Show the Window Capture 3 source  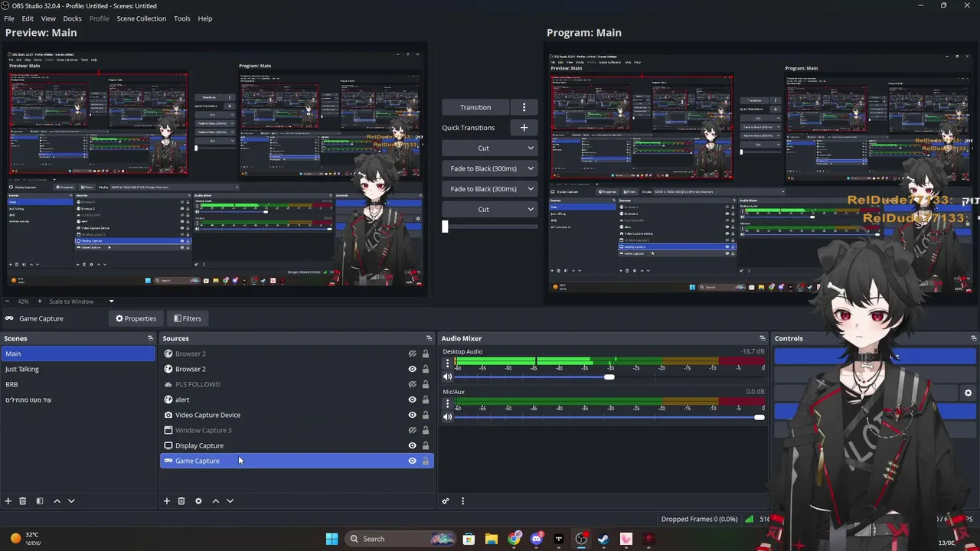pos(412,430)
